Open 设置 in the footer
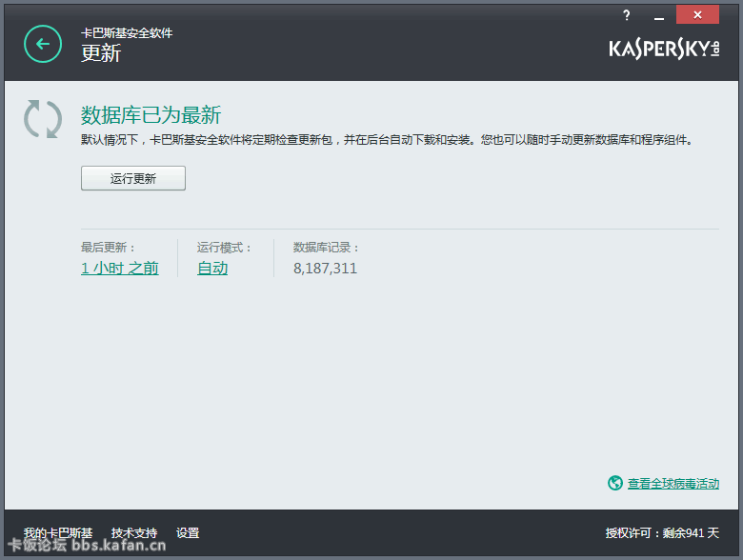 [x=188, y=533]
